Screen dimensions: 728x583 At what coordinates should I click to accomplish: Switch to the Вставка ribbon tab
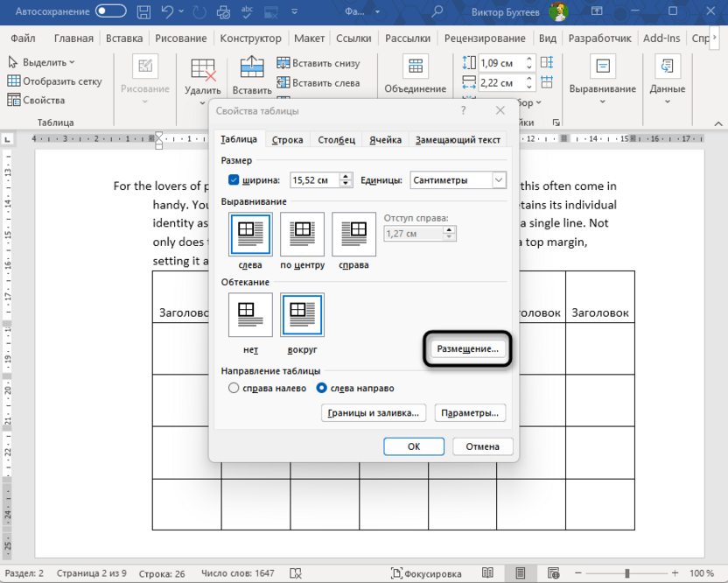(124, 39)
